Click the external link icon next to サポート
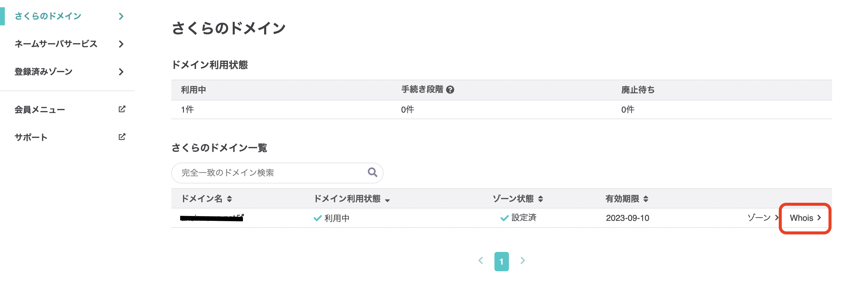 click(123, 137)
